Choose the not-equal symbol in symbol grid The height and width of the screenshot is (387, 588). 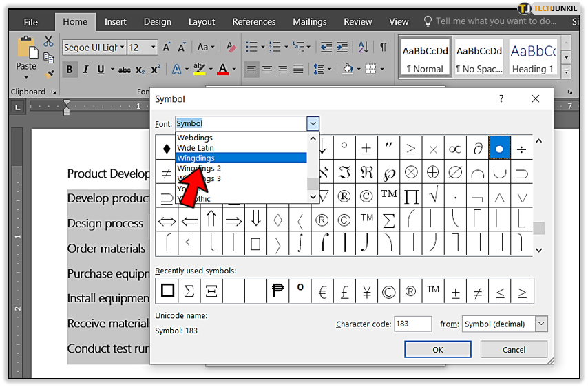click(167, 174)
